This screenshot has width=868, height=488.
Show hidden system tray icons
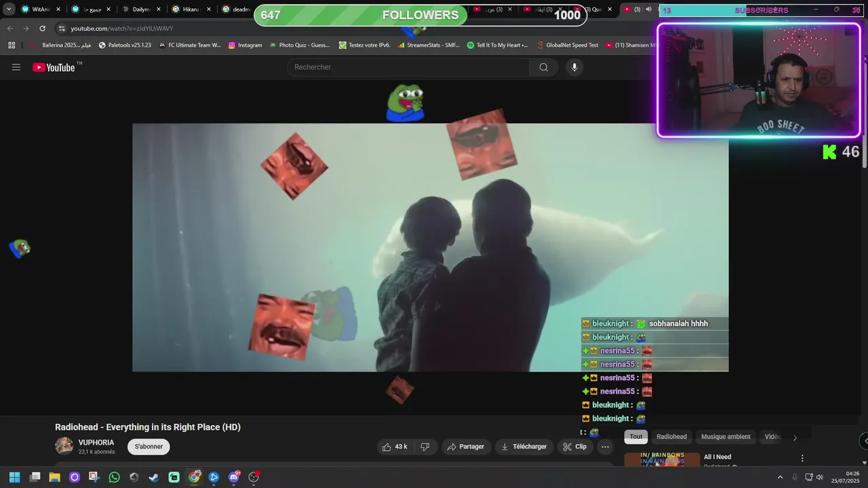click(x=780, y=477)
